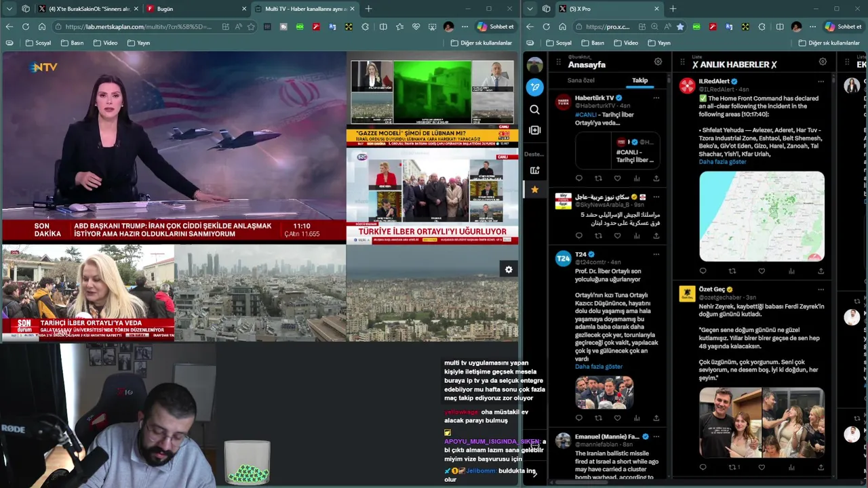Switch to the BurakSakinOl X browser tab

pos(89,9)
